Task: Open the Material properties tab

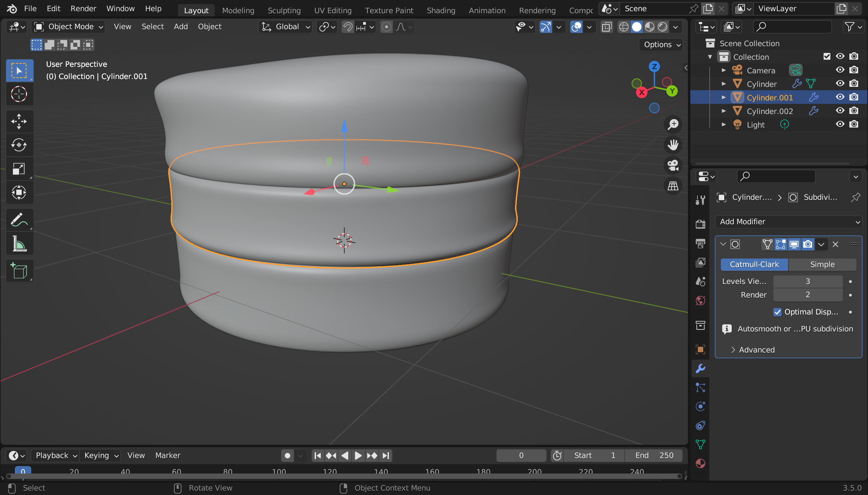Action: pyautogui.click(x=701, y=463)
